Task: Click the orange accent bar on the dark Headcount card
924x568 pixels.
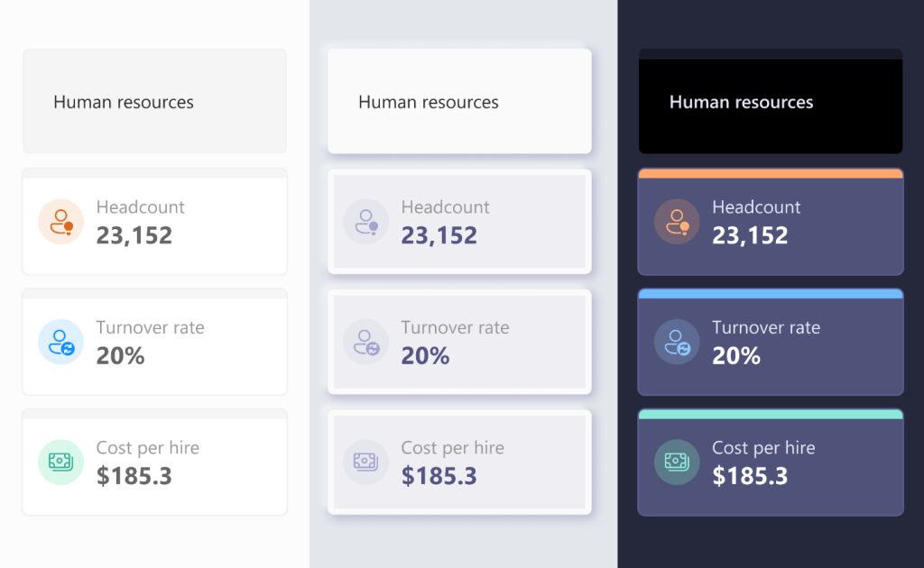Action: pos(770,173)
